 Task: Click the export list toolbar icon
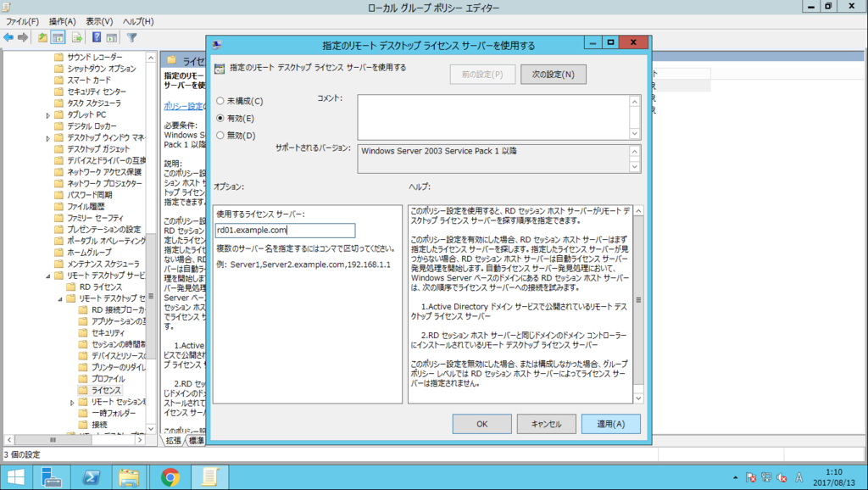click(76, 36)
